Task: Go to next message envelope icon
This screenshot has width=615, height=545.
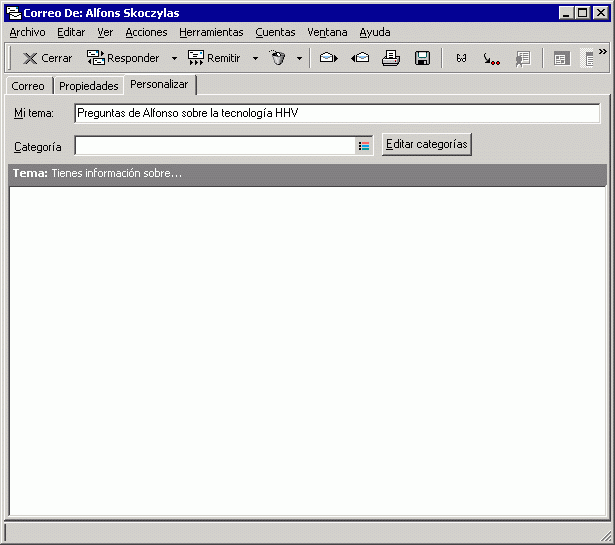Action: (x=328, y=58)
